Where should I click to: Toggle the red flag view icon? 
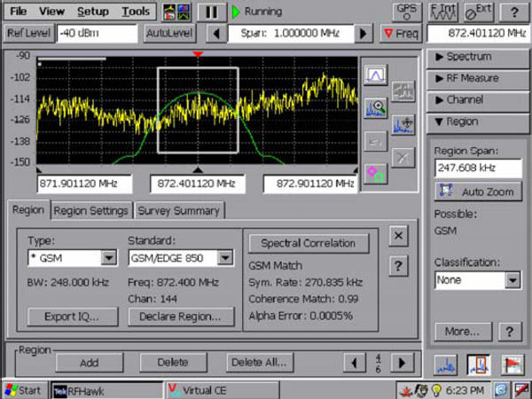pyautogui.click(x=512, y=364)
